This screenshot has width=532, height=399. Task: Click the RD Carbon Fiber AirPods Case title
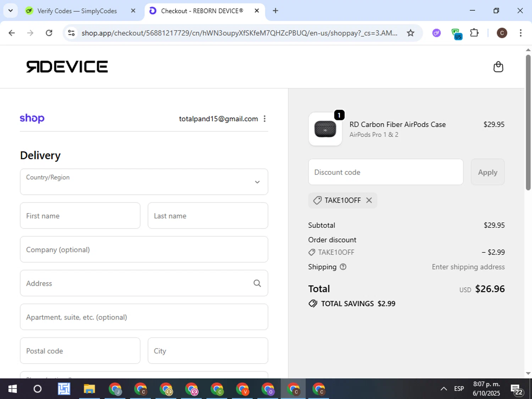[x=398, y=124]
